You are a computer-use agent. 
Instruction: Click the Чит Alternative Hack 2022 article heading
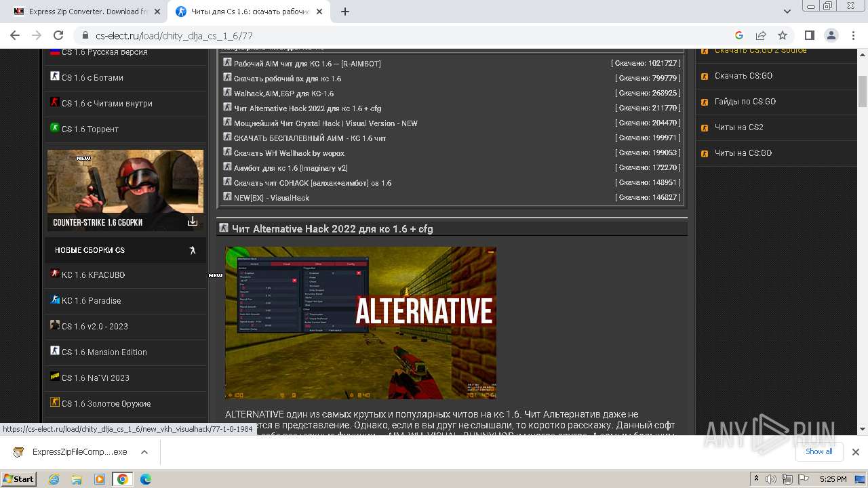coord(332,229)
